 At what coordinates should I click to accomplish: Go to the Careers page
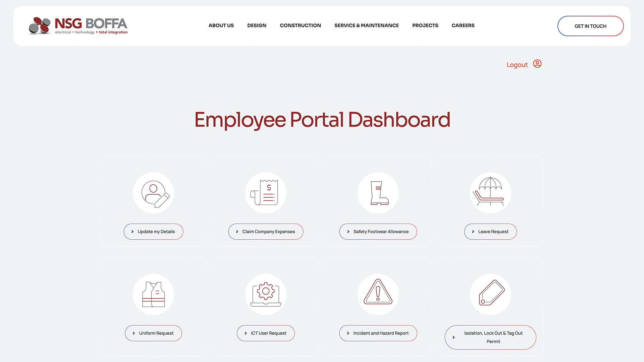click(463, 25)
